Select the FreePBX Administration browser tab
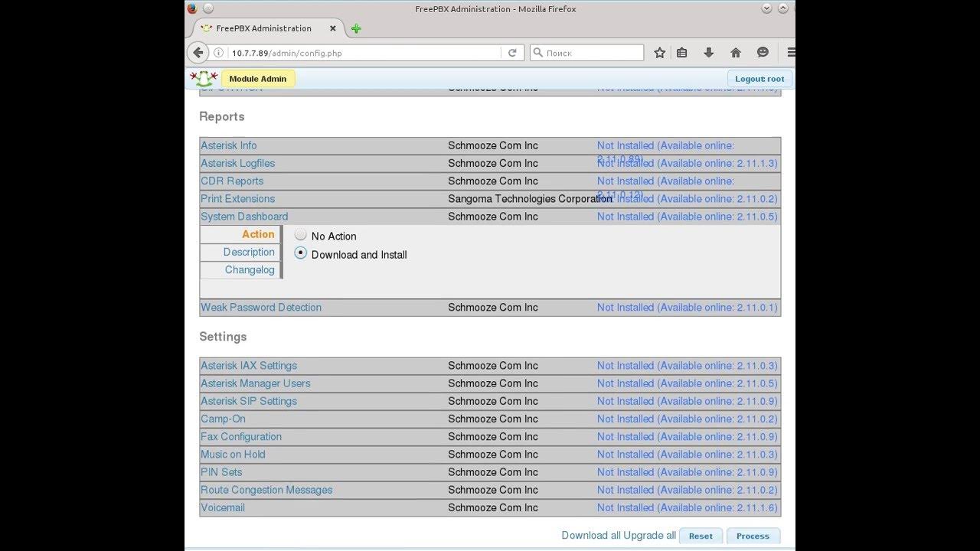The image size is (980, 551). [264, 28]
